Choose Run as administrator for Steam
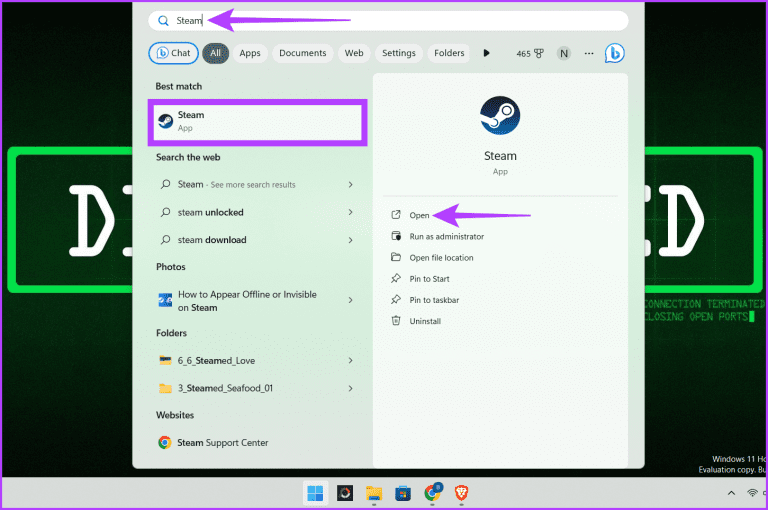The image size is (768, 510). point(446,236)
